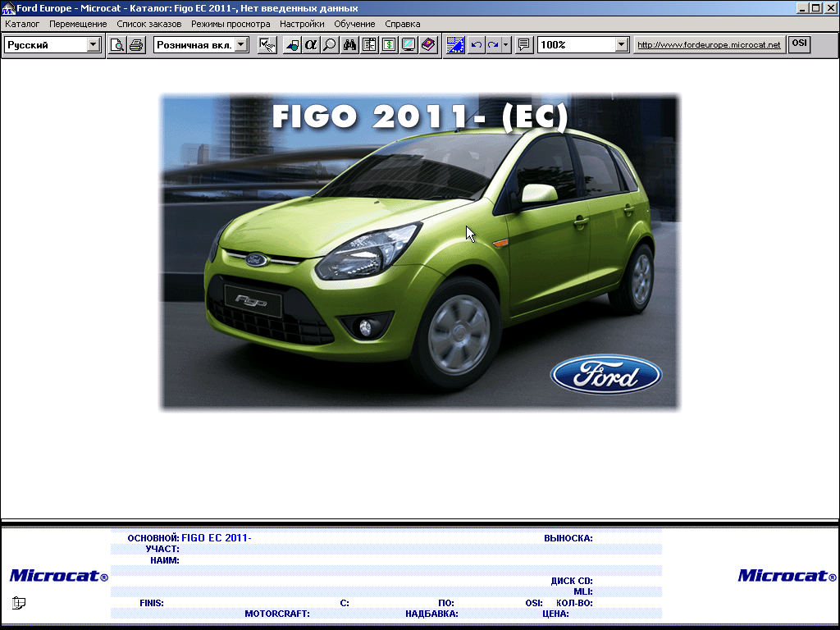Open the Каталог menu
Viewport: 840px width, 630px height.
[x=22, y=24]
